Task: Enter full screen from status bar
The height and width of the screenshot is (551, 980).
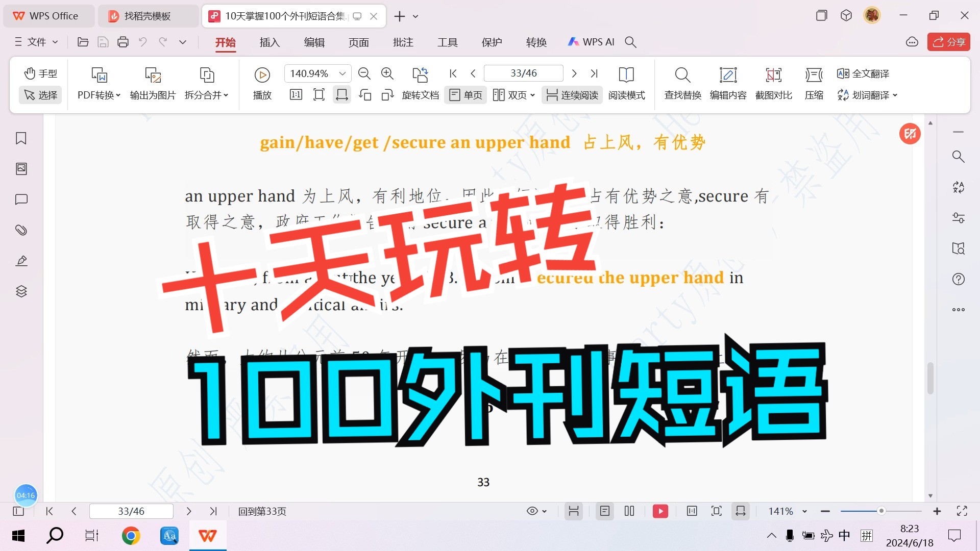Action: (x=962, y=511)
